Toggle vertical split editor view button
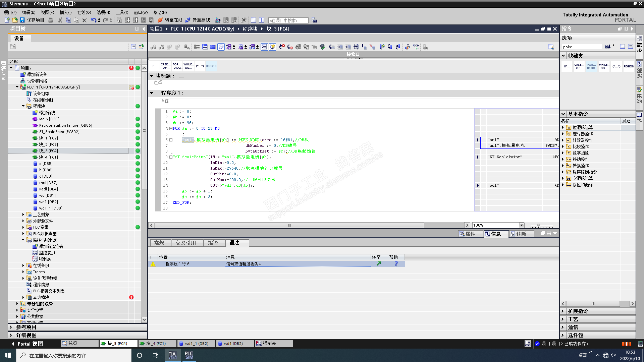This screenshot has height=362, width=644. [261, 20]
